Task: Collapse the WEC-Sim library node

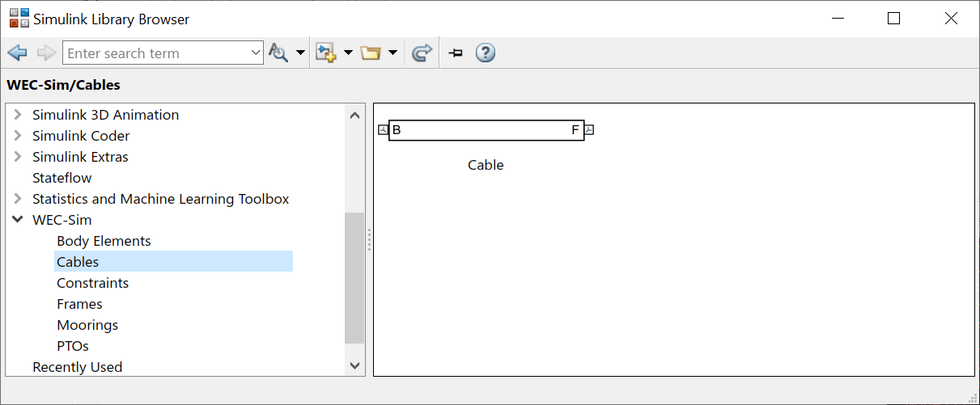Action: pos(18,220)
